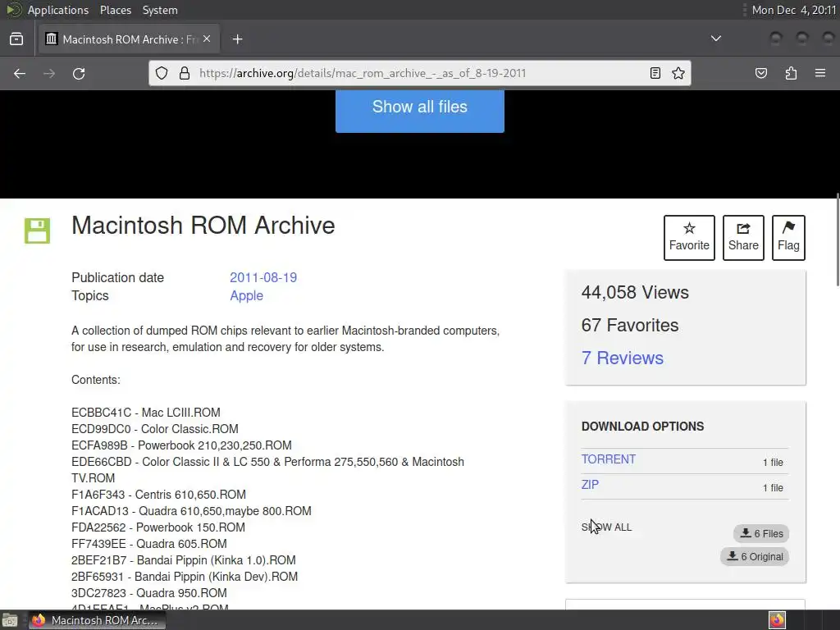
Task: Select the Macintosh ROM Archive browser tab
Action: point(129,39)
